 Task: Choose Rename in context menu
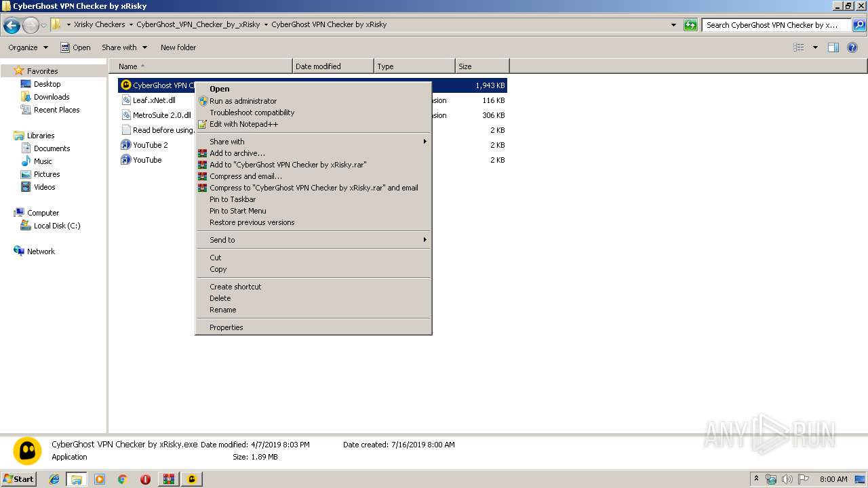313,310
